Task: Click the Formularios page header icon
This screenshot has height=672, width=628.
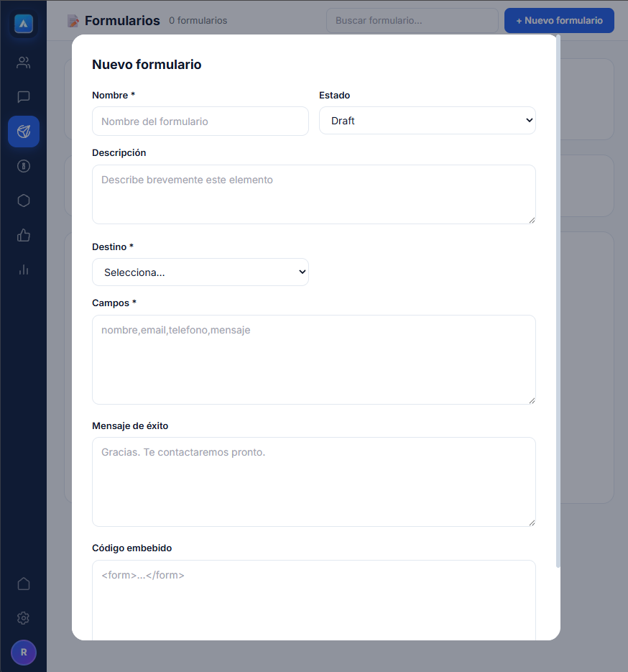Action: 73,21
